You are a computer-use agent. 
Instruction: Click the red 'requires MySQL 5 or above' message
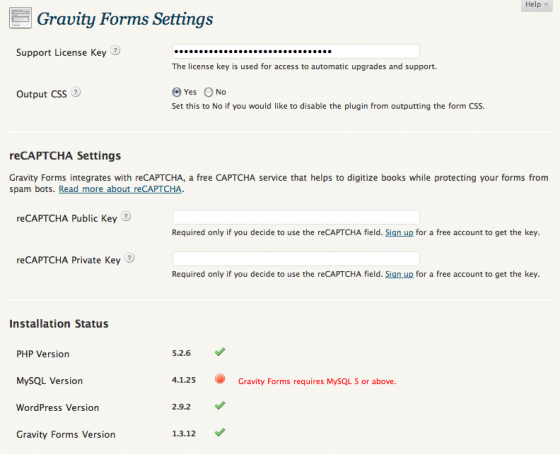tap(317, 381)
